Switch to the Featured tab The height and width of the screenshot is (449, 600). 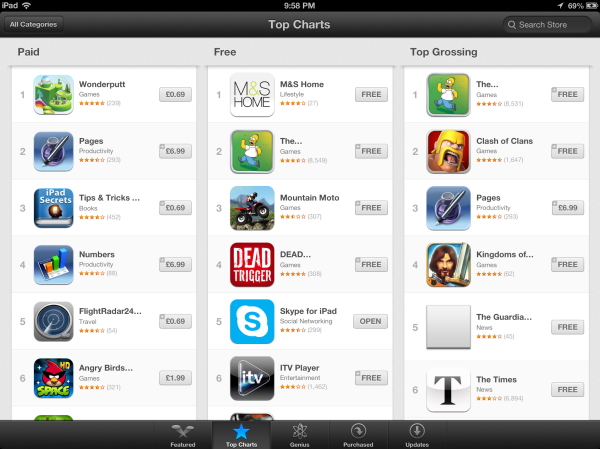(x=183, y=435)
